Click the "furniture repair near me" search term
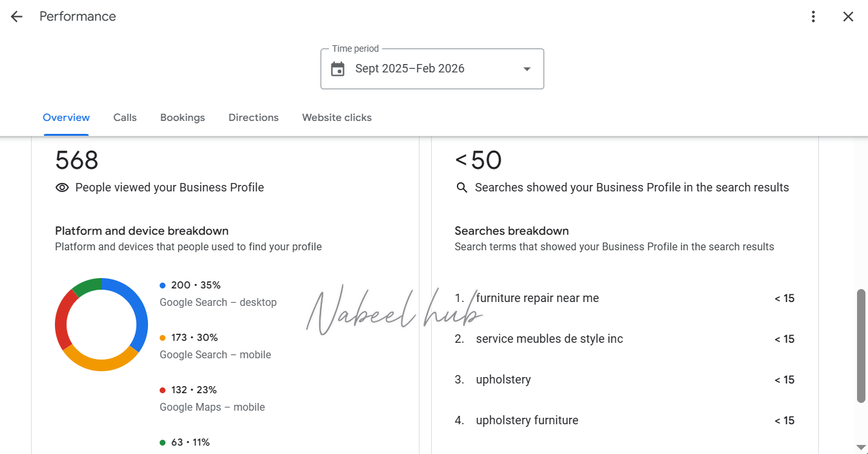 (537, 298)
